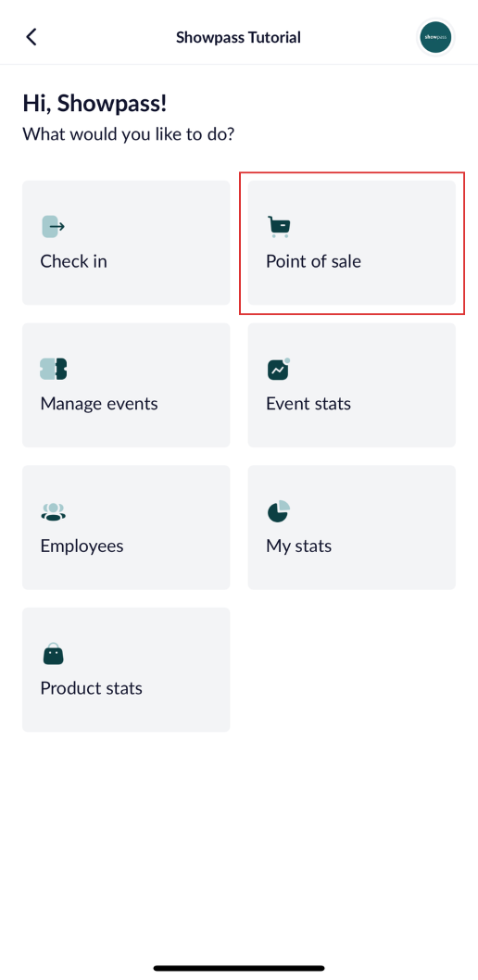Click the shopping bag icon for Product stats
Screen dimensions: 478x980
(53, 654)
